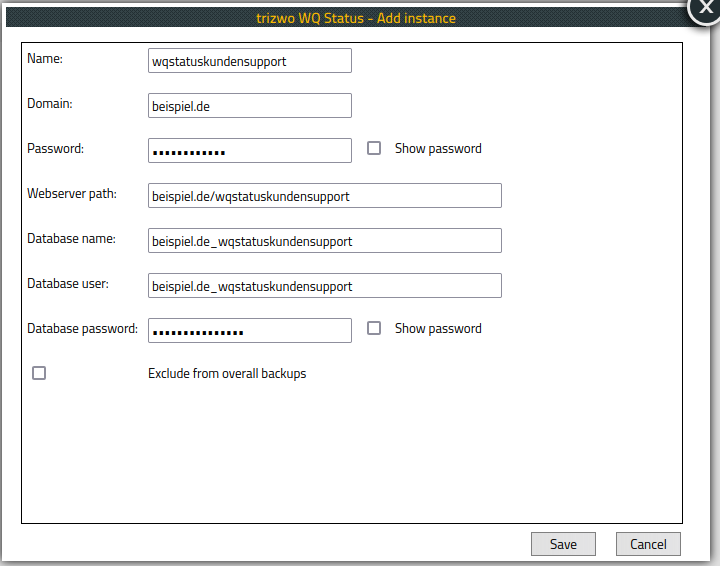
Task: Focus the Domain text field
Action: coord(250,106)
